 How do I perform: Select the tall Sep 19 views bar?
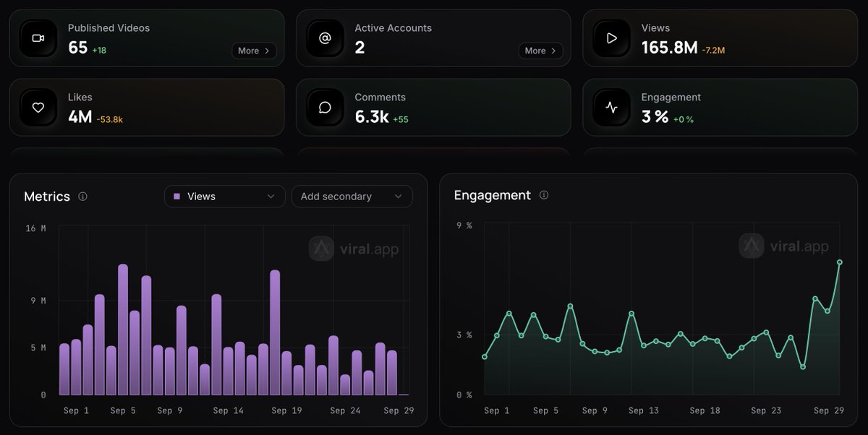point(275,333)
